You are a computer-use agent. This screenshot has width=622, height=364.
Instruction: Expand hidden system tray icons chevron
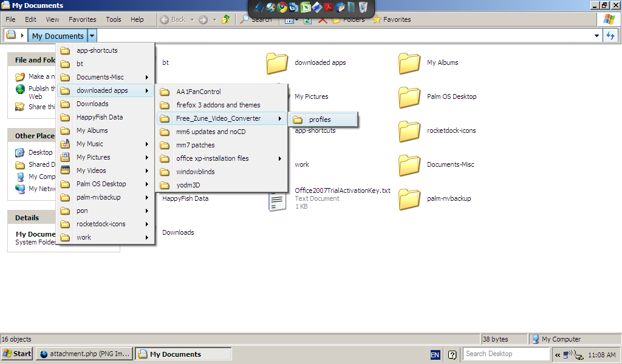pyautogui.click(x=558, y=355)
